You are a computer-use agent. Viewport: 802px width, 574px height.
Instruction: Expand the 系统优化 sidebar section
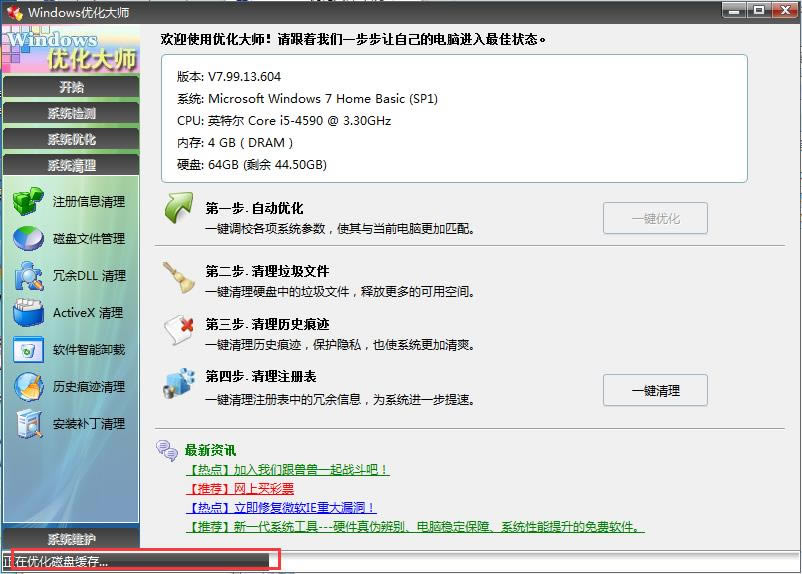point(71,139)
